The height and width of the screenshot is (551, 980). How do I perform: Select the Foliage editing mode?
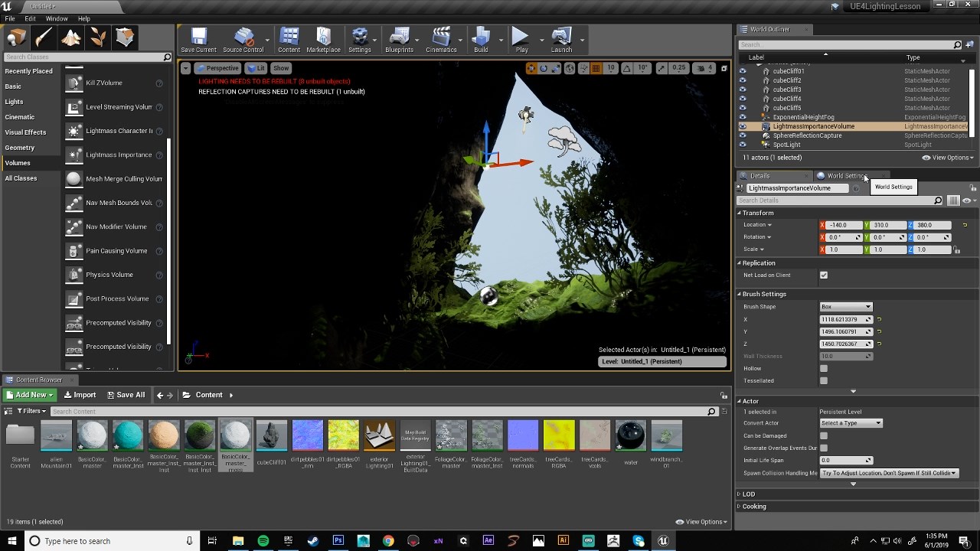pyautogui.click(x=98, y=37)
